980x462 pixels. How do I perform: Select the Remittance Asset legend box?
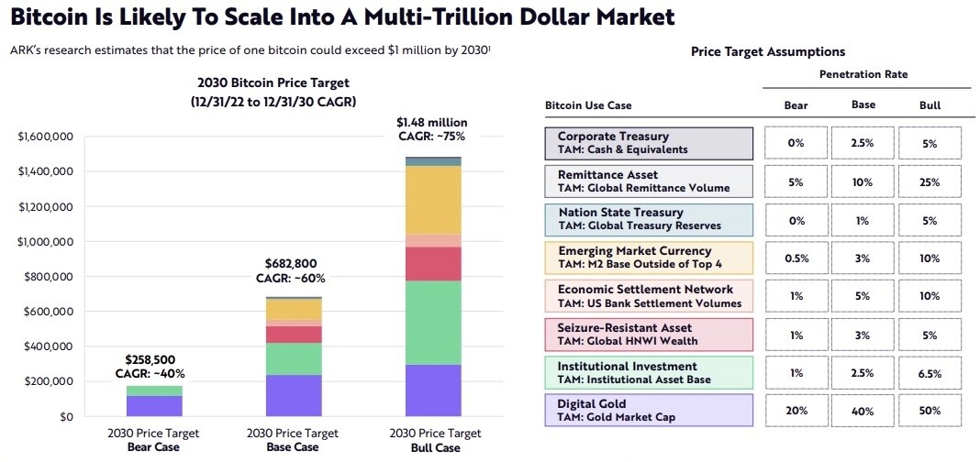click(649, 181)
